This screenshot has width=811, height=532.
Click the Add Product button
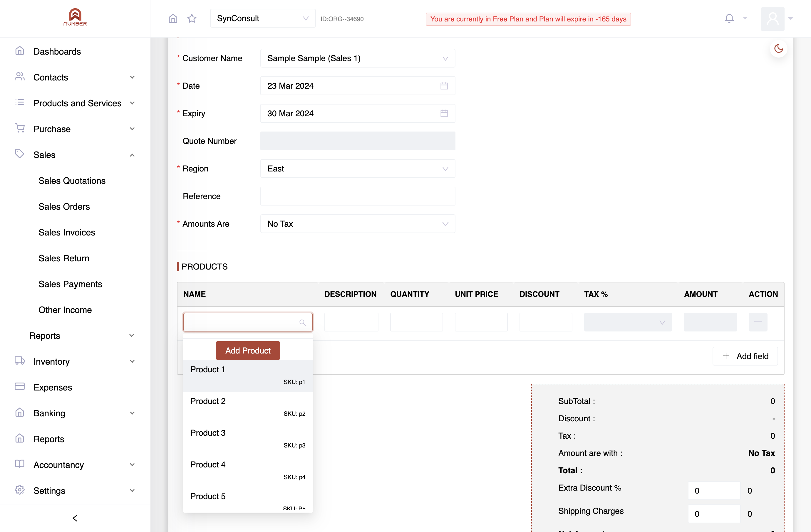point(248,351)
